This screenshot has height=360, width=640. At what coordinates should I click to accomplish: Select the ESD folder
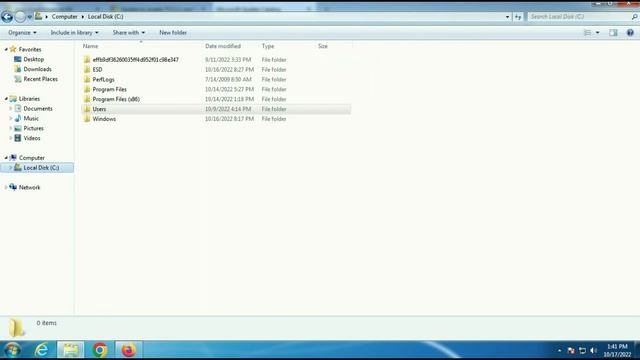[97, 69]
